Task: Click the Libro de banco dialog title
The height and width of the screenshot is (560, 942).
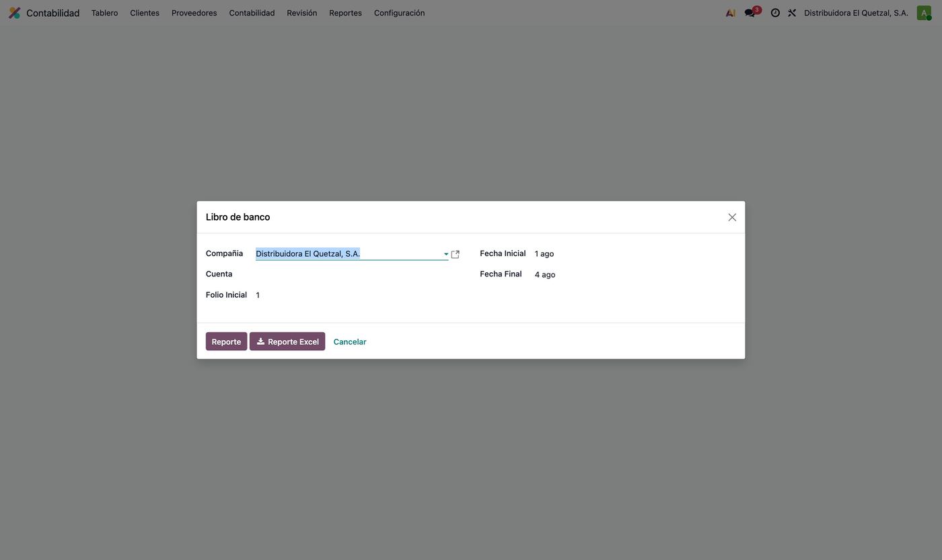Action: (238, 217)
